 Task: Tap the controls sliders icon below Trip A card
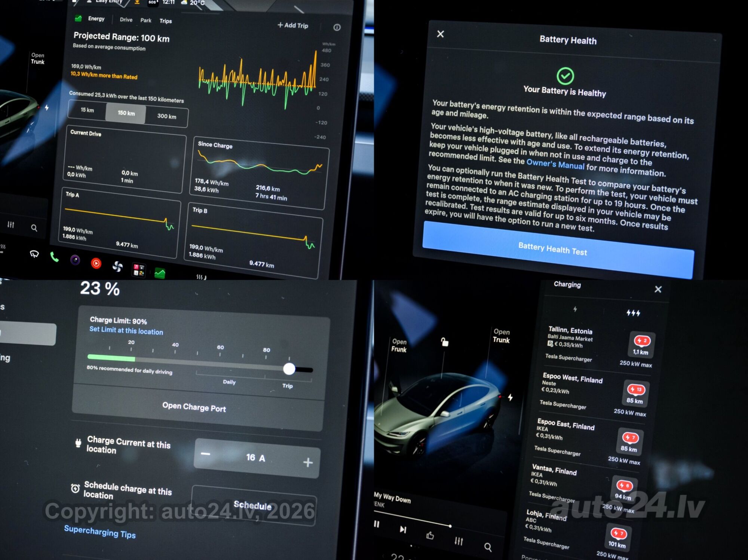(11, 224)
